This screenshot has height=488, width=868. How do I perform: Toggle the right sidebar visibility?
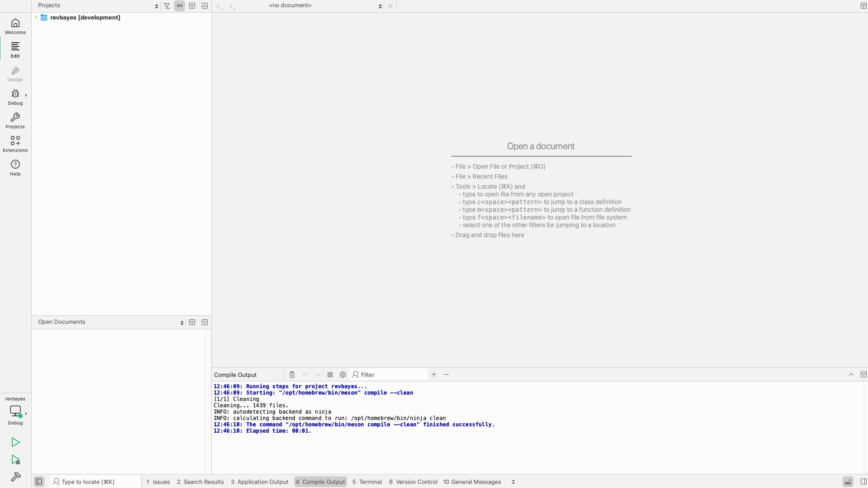863,482
